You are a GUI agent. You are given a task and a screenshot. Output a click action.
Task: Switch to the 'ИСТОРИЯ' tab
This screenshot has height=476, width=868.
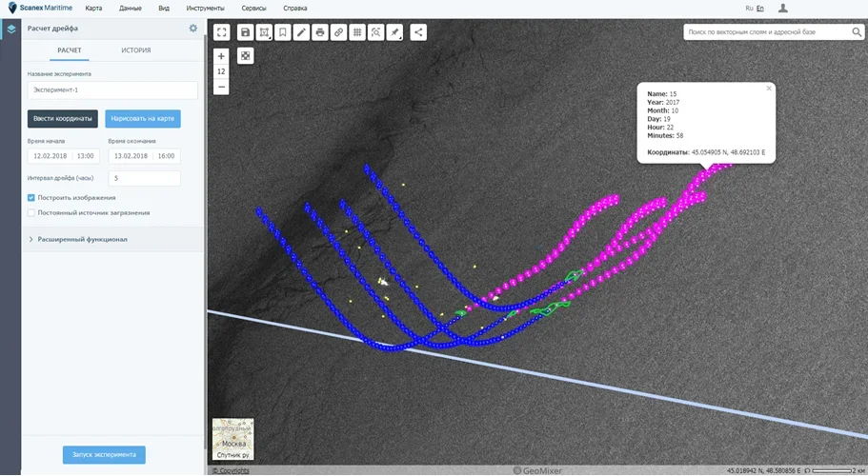(x=135, y=50)
